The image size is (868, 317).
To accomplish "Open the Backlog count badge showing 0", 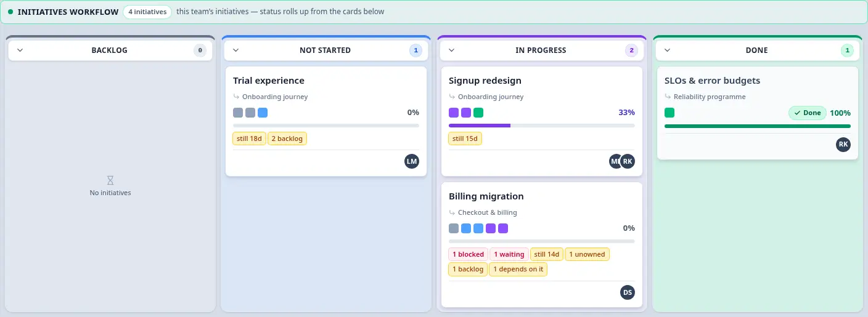I will 200,50.
